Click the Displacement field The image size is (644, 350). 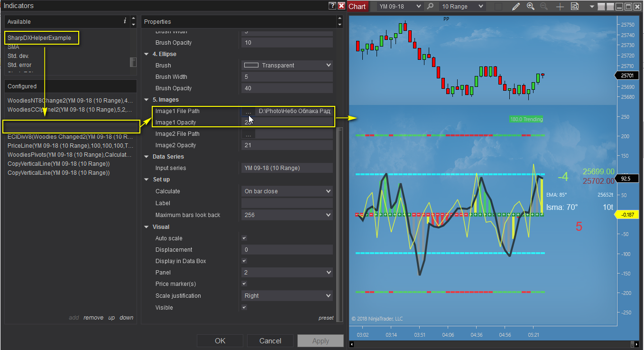coord(287,250)
